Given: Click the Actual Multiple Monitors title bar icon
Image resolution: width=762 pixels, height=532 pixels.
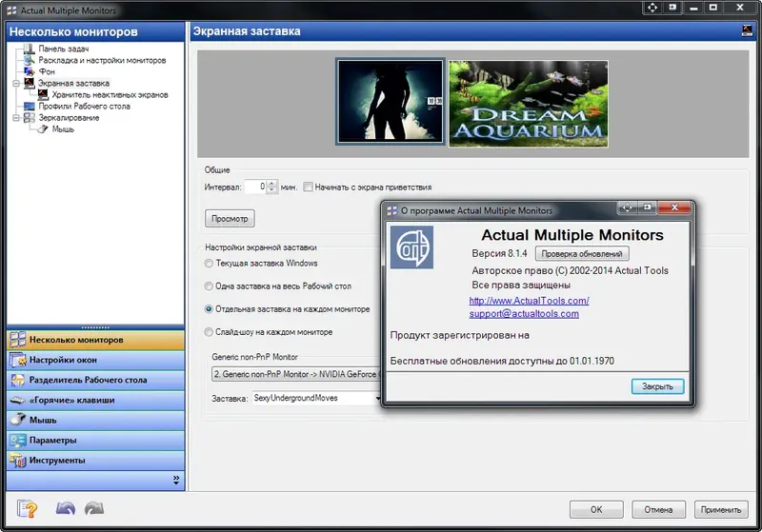Looking at the screenshot, I should (x=11, y=10).
